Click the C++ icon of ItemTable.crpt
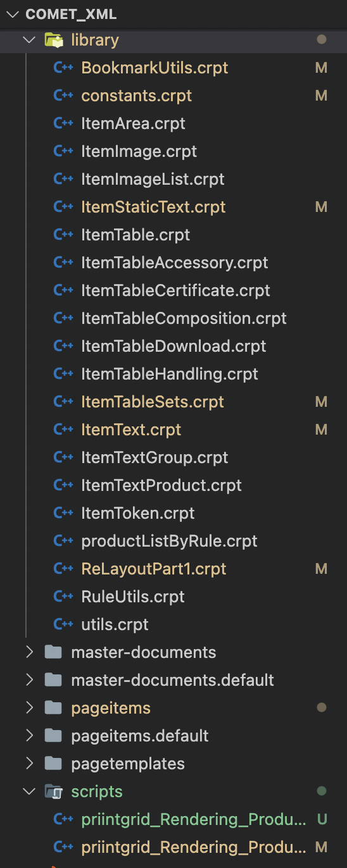The height and width of the screenshot is (868, 347). pyautogui.click(x=63, y=235)
